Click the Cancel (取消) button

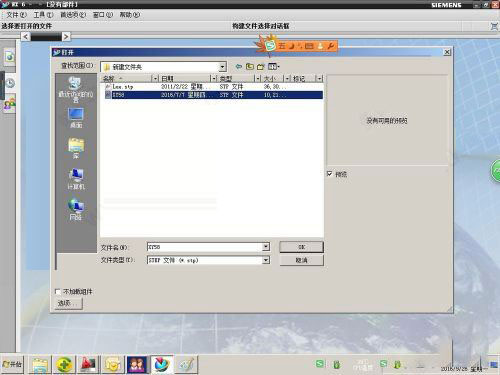(x=301, y=260)
